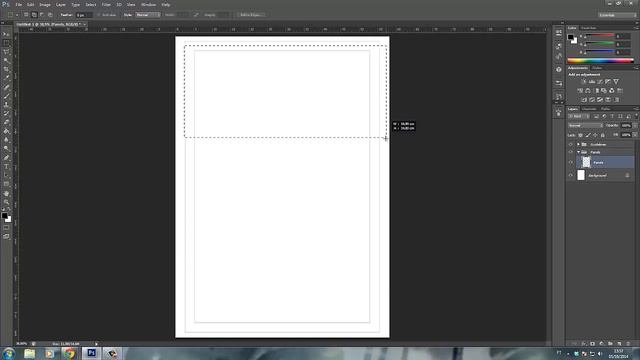
Task: Toggle Lock image pixels brush icon
Action: coord(588,135)
